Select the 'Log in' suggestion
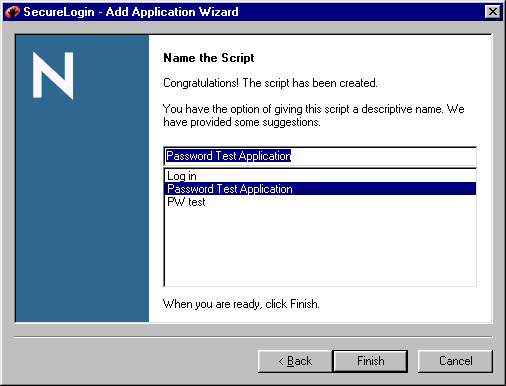Viewport: 506px width, 386px height. [x=320, y=176]
